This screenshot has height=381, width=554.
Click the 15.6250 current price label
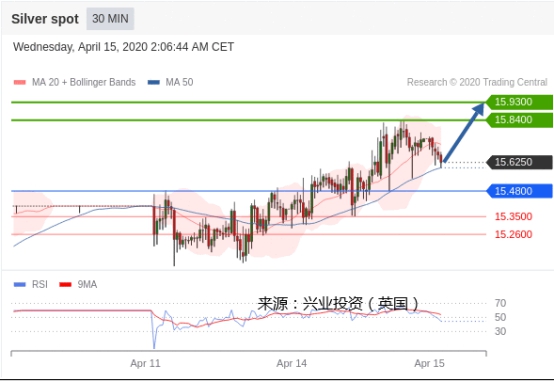point(519,162)
